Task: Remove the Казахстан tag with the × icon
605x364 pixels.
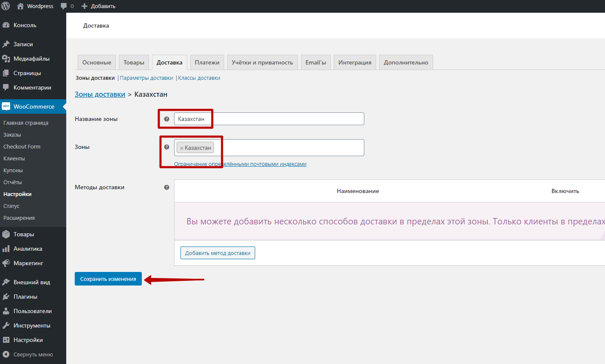Action: pyautogui.click(x=182, y=148)
